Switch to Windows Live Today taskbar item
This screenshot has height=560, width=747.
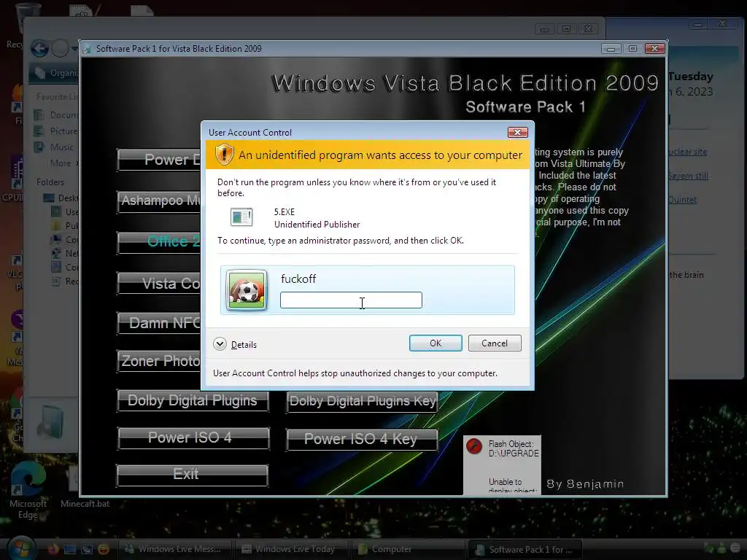291,549
